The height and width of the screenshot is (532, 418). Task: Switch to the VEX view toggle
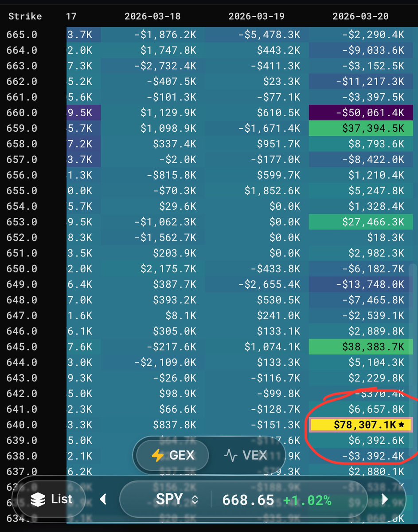[x=246, y=455]
